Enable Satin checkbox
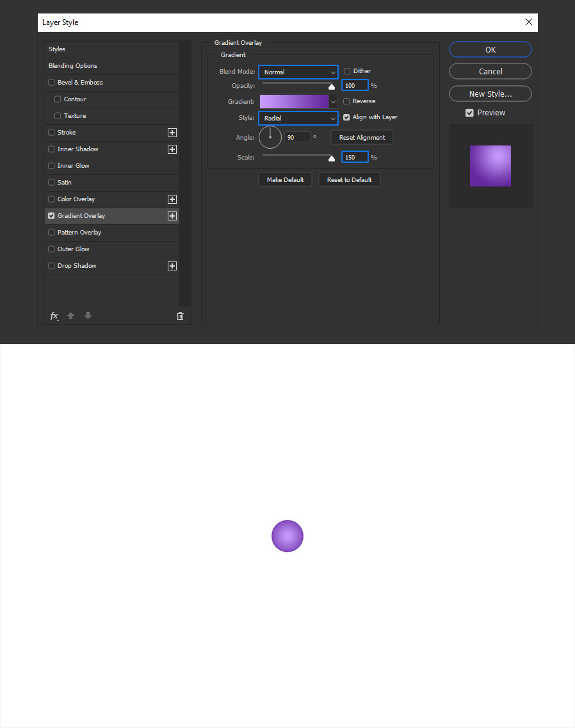The width and height of the screenshot is (575, 728). (51, 183)
